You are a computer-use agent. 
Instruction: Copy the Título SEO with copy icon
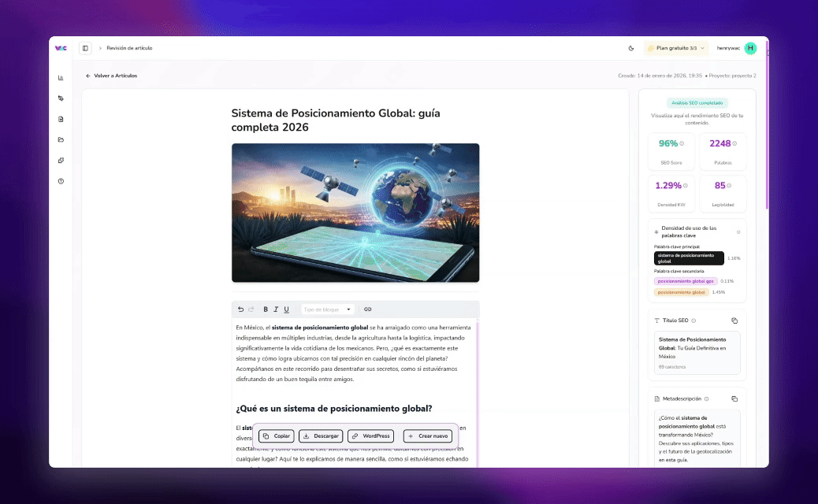734,321
